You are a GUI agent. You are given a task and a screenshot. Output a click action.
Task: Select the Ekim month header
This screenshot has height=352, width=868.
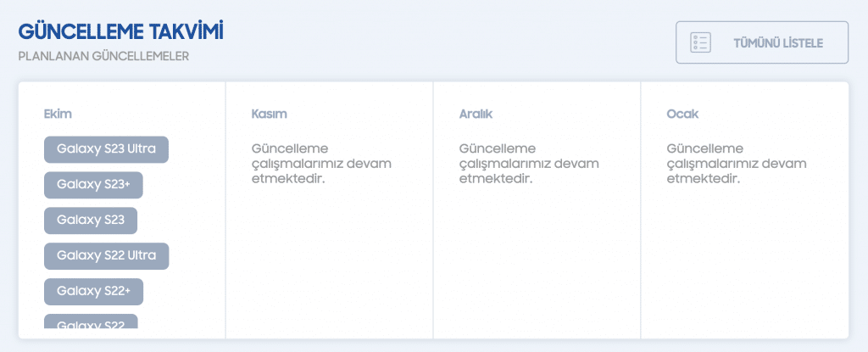(x=58, y=115)
